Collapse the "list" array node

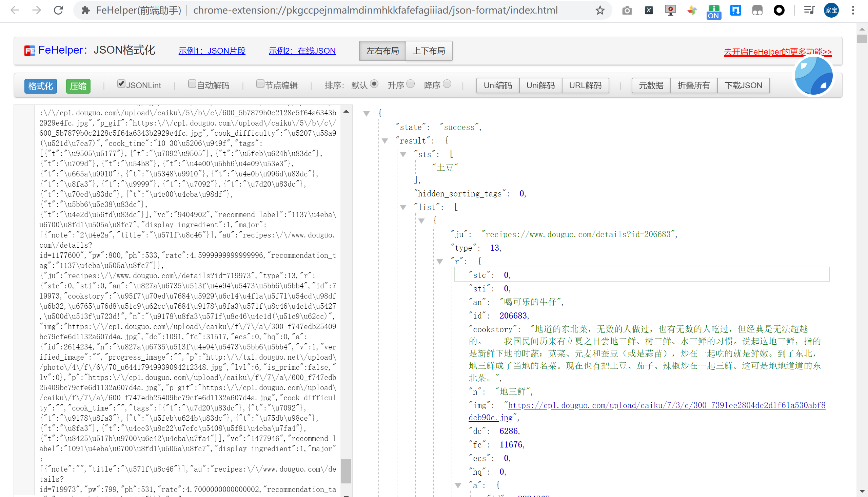point(403,207)
